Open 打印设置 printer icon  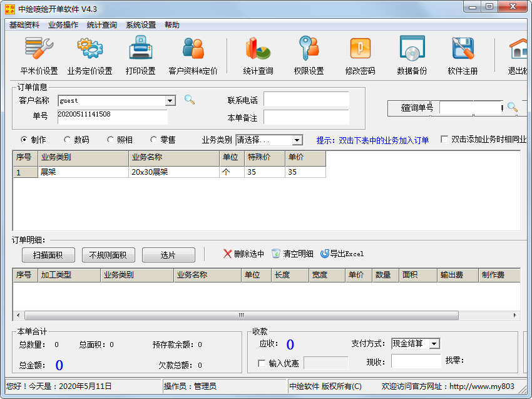140,48
